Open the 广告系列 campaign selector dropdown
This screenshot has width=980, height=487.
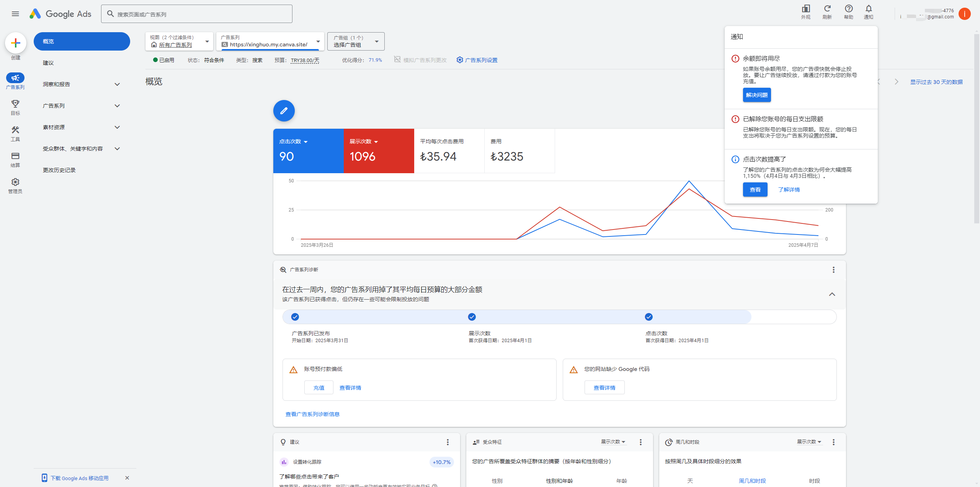[x=270, y=41]
